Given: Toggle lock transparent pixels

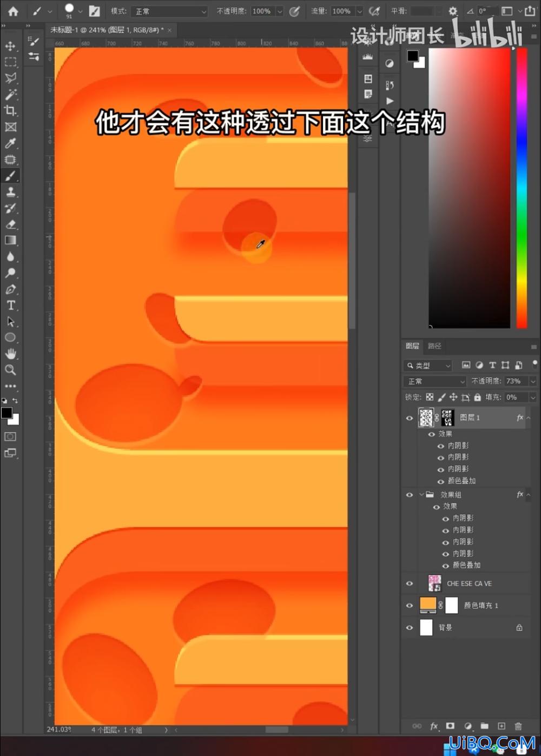Looking at the screenshot, I should [430, 397].
